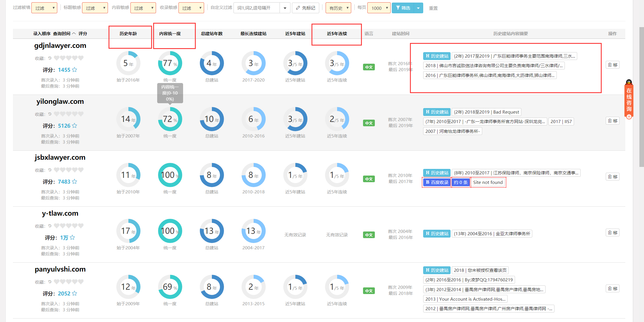Click the sort arrow next to 查询时间

coord(74,34)
